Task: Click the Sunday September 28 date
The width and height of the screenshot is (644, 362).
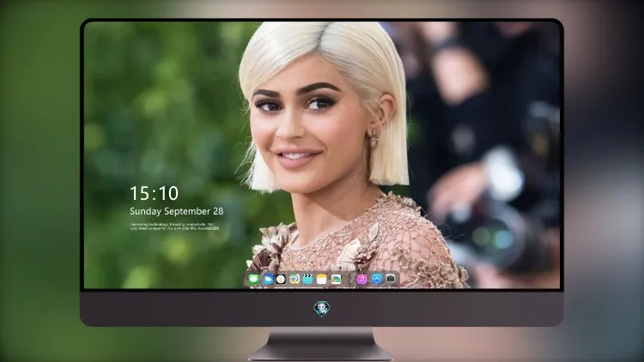Action: (177, 211)
